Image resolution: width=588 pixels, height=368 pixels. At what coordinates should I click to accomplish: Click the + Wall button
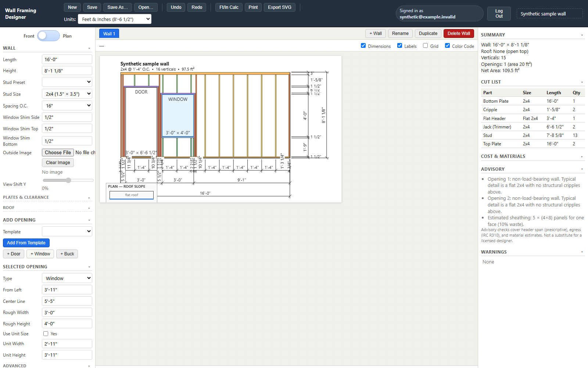click(376, 33)
